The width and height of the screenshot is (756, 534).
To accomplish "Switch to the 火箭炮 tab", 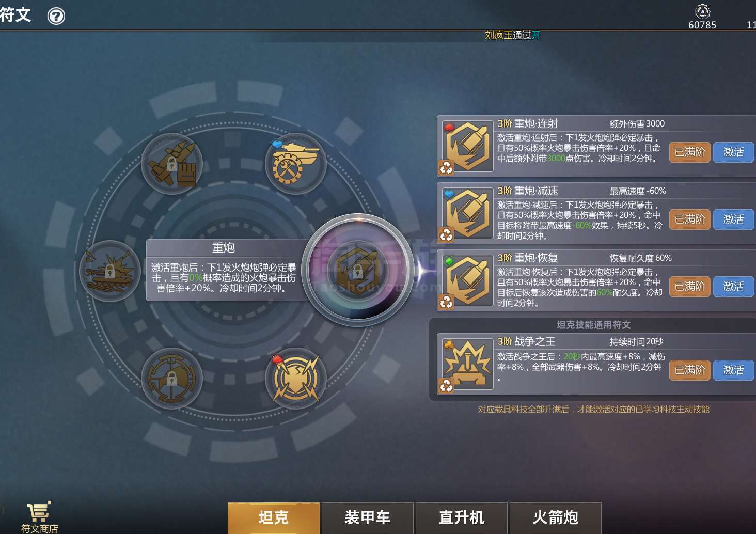I will pos(556,518).
